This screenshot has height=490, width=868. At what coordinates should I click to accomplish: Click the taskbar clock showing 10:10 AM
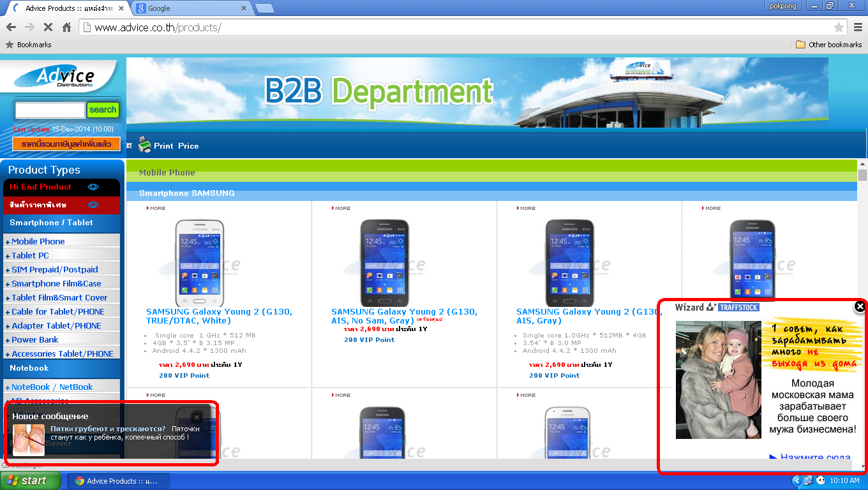click(x=846, y=481)
